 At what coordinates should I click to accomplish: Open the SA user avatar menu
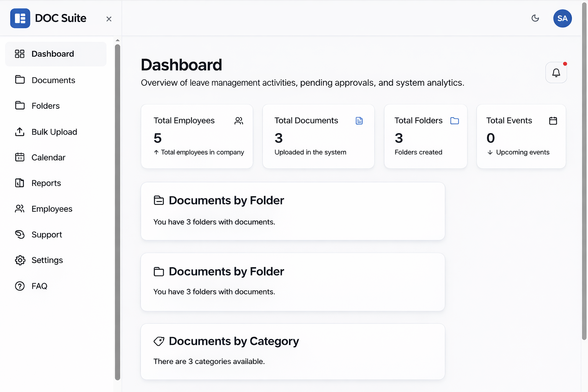point(562,18)
